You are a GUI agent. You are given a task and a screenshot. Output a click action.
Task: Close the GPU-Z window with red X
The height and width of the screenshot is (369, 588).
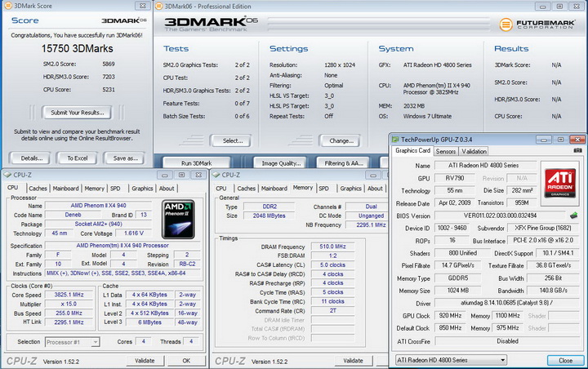click(x=577, y=140)
